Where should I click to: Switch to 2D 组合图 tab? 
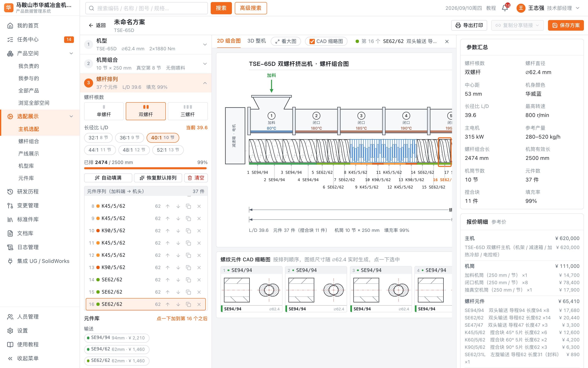(229, 41)
